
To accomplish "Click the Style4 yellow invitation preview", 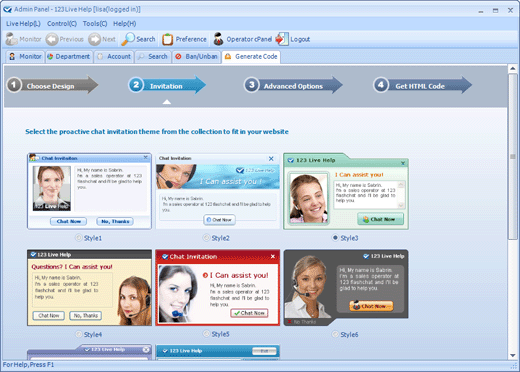I will click(89, 288).
